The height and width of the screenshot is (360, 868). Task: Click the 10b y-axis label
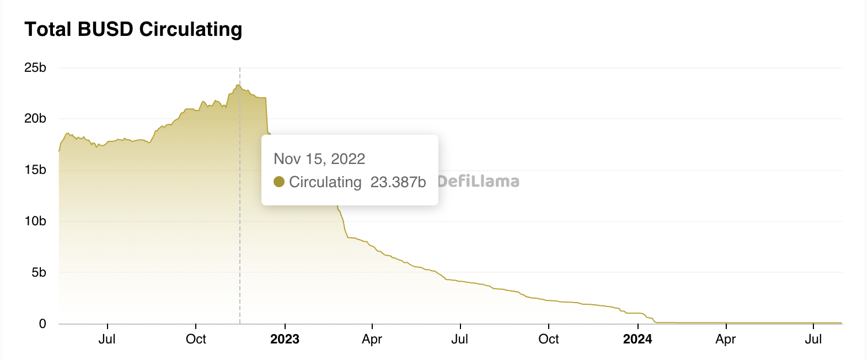(35, 221)
